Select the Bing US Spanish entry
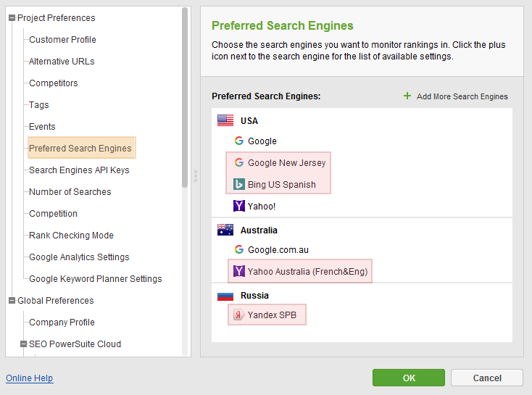Viewport: 532px width, 395px height. coord(282,184)
